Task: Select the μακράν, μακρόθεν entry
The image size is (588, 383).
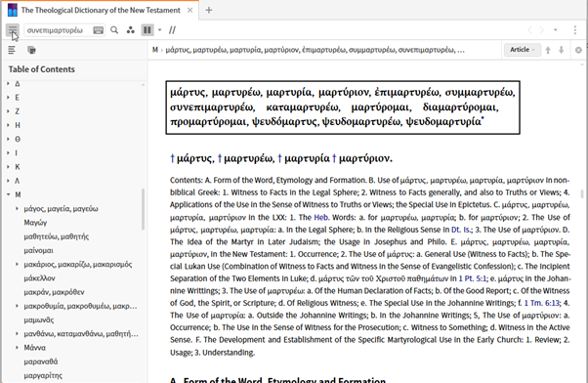Action: click(x=54, y=292)
